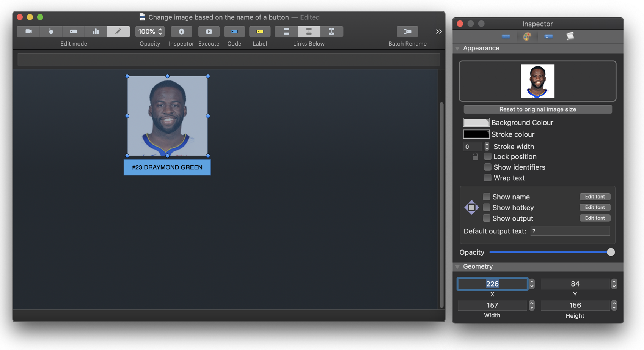Toggle the Lock position checkbox

488,156
